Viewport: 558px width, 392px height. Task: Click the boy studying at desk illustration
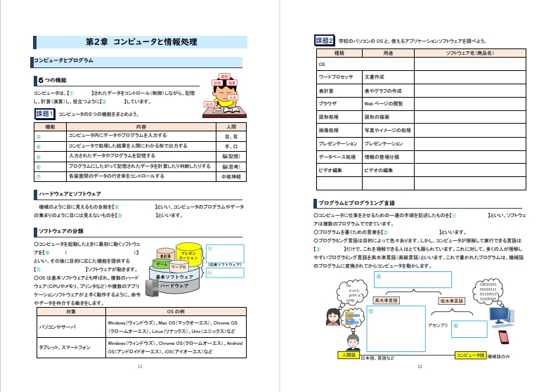[225, 96]
